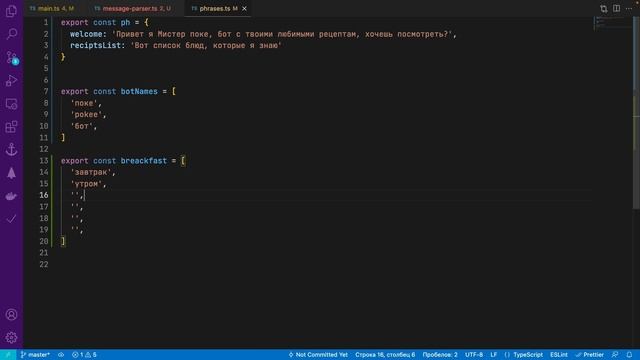Click the 'утром' string on line 15

[86, 184]
